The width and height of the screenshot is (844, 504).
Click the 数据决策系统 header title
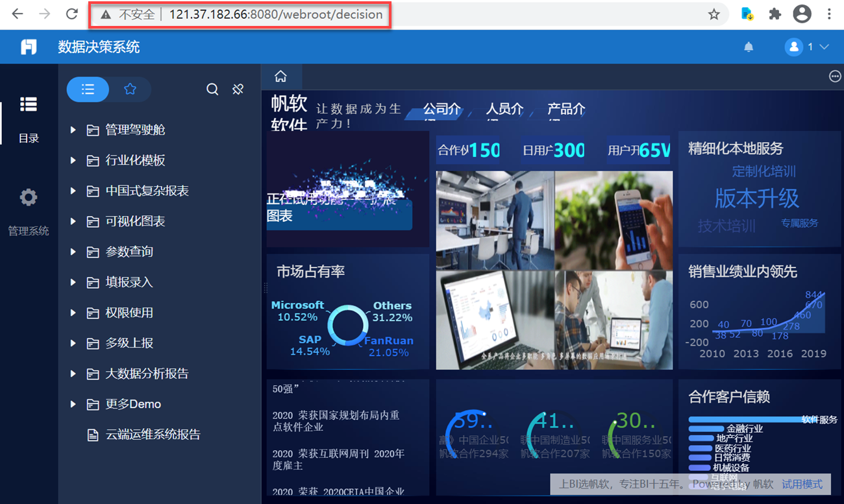click(99, 47)
